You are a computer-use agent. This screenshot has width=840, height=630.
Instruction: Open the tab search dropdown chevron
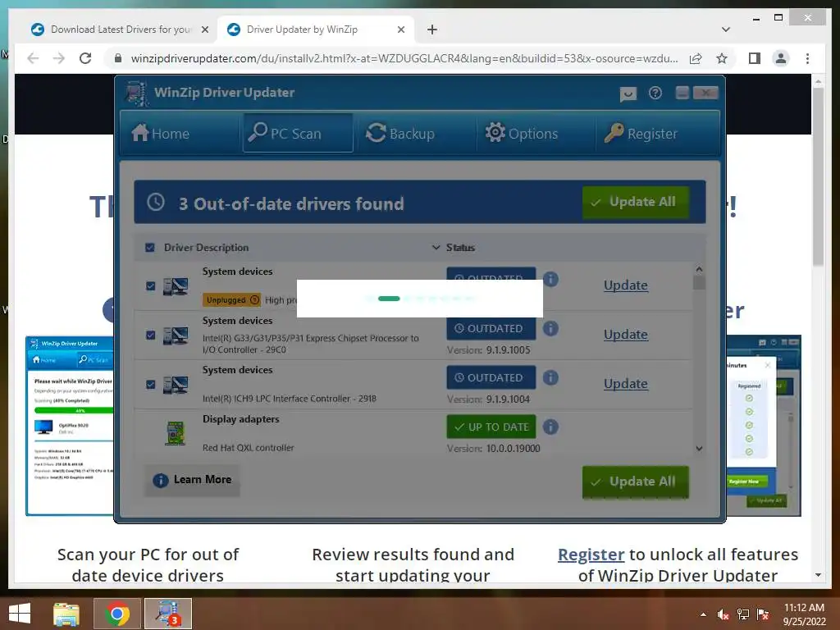click(x=726, y=30)
